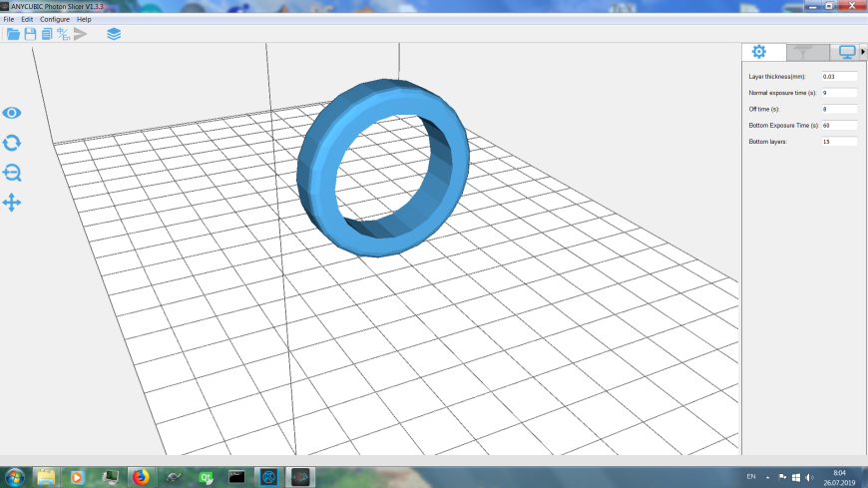868x488 pixels.
Task: Click the Normal exposure time input field
Action: [839, 93]
